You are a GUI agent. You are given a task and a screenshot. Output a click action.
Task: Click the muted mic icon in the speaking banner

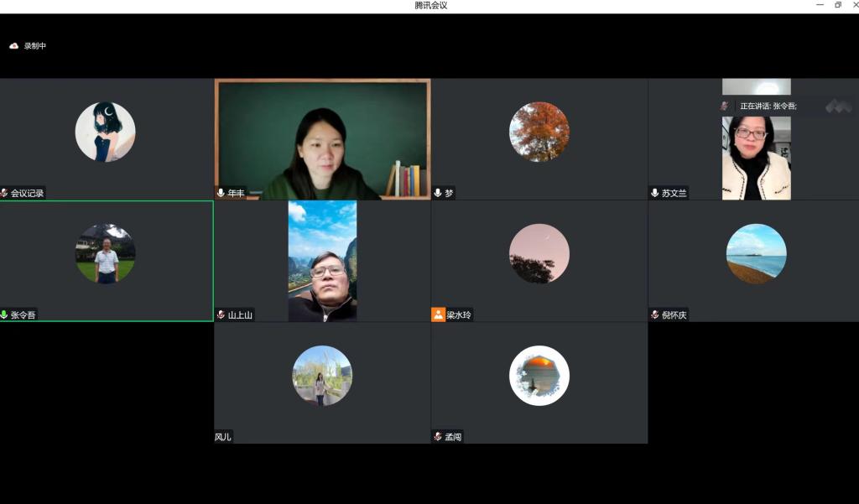pyautogui.click(x=724, y=107)
